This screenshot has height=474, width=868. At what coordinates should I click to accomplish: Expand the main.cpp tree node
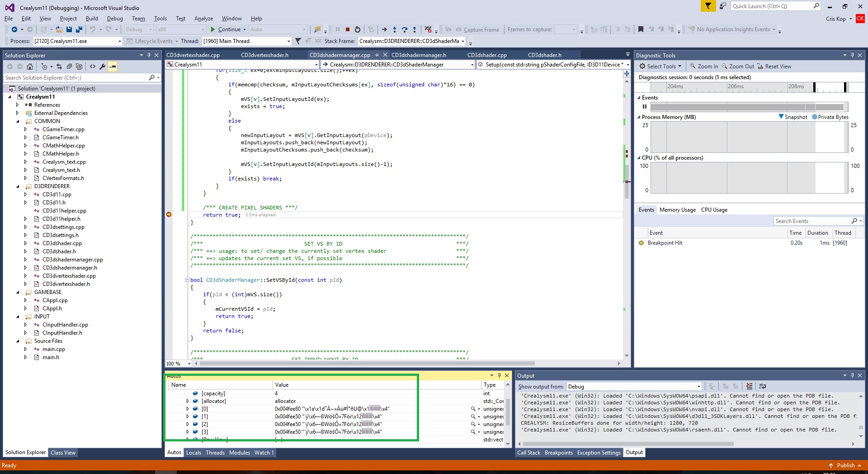tap(25, 349)
